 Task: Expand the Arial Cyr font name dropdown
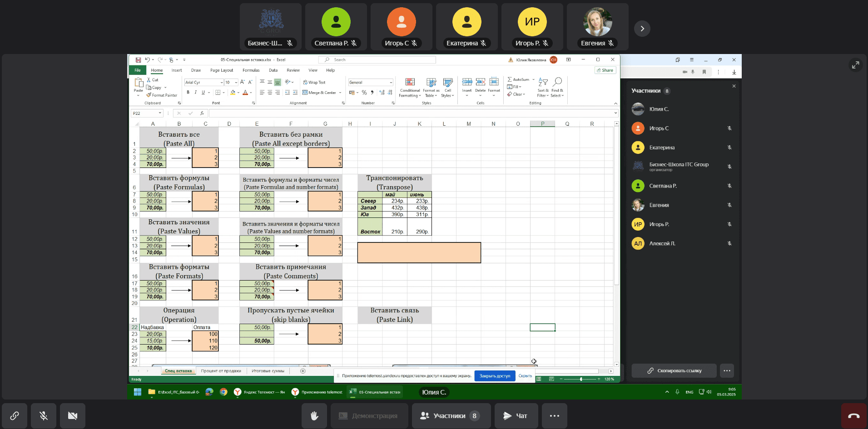pos(221,83)
